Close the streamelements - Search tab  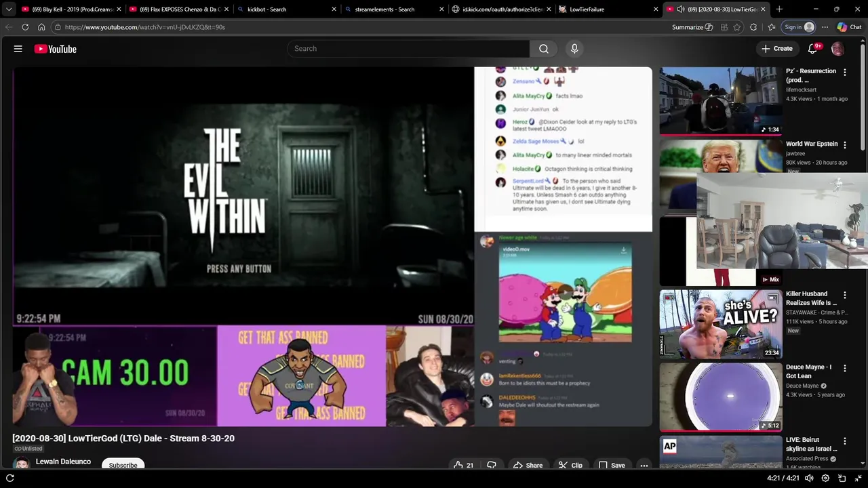441,9
